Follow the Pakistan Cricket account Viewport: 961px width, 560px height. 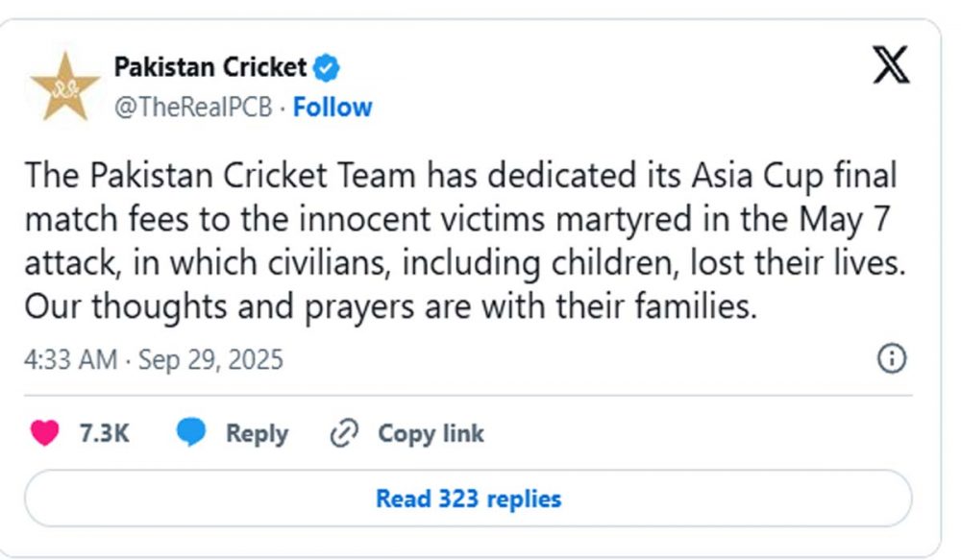[x=333, y=107]
